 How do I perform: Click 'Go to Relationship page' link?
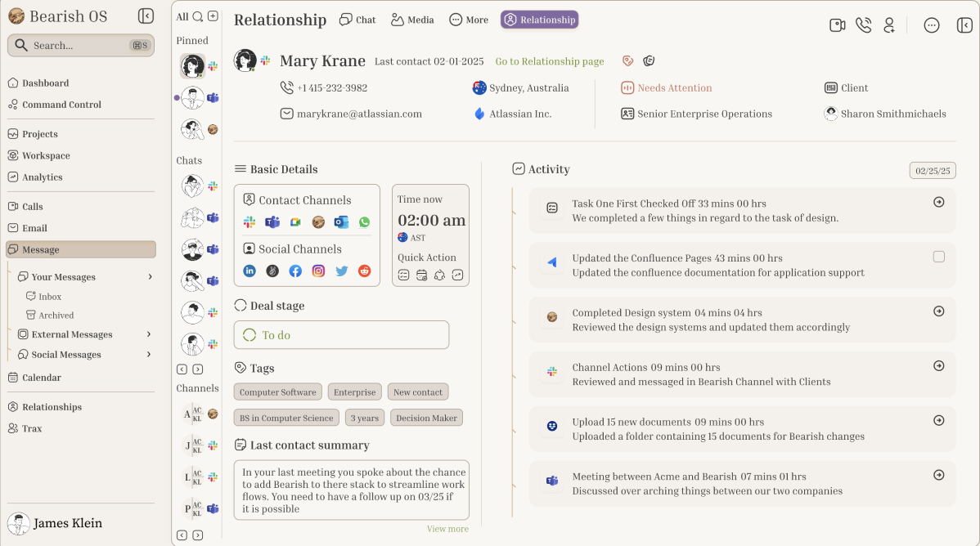click(x=549, y=61)
